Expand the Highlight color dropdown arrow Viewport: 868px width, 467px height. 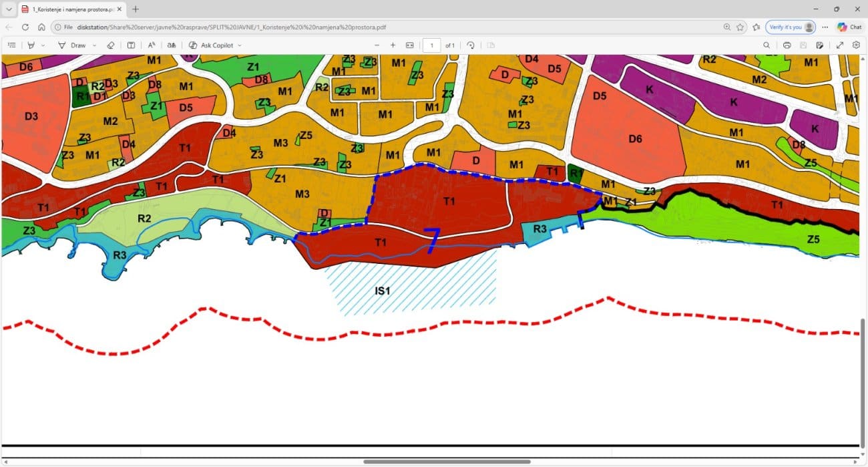(43, 45)
